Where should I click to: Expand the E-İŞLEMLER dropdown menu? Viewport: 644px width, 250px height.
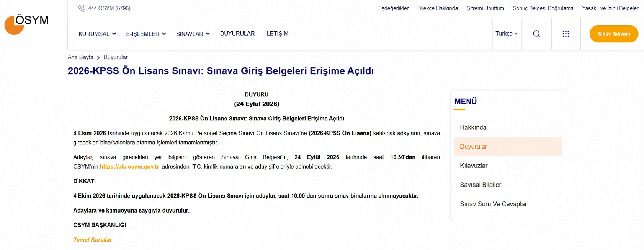tap(146, 34)
